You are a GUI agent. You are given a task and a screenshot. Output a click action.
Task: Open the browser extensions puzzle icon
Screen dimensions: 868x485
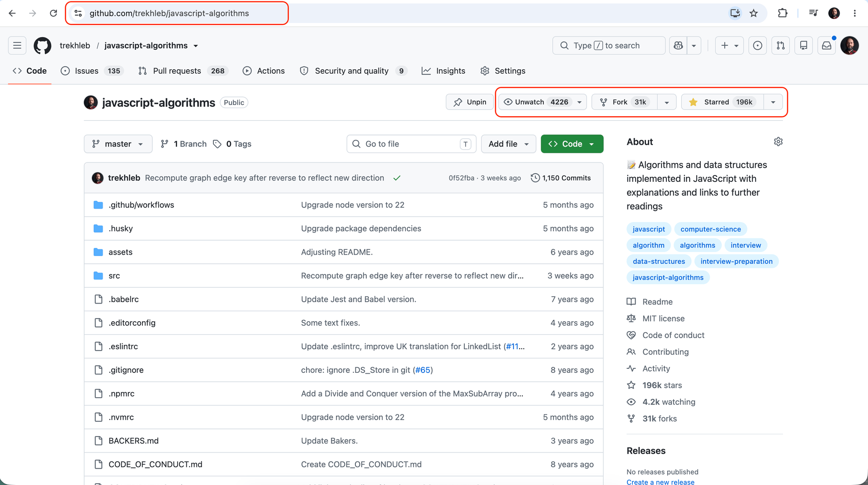783,13
